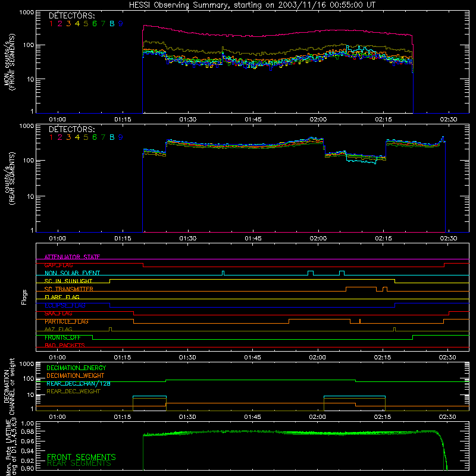
Task: Click the 02:30 time tick under Flags panel
Action: (447, 358)
